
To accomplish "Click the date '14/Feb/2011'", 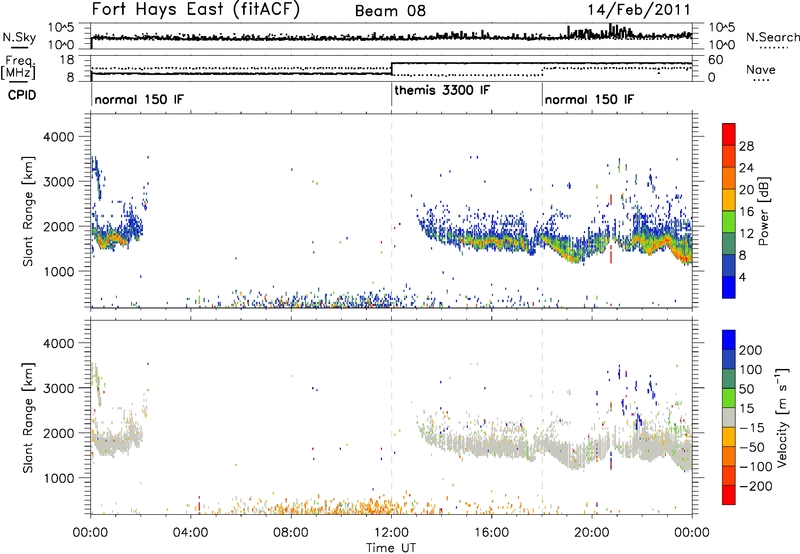I will (x=639, y=10).
